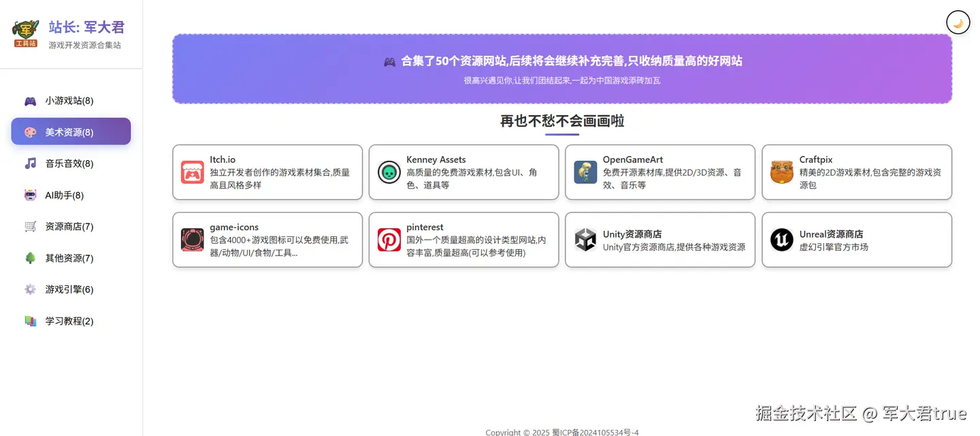The image size is (980, 436).
Task: Click the description Unity官方资源商店,提供各种游戏资源
Action: pos(674,247)
